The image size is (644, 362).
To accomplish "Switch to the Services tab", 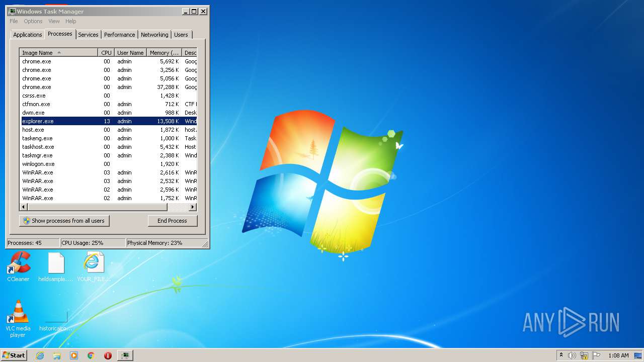I will coord(88,35).
